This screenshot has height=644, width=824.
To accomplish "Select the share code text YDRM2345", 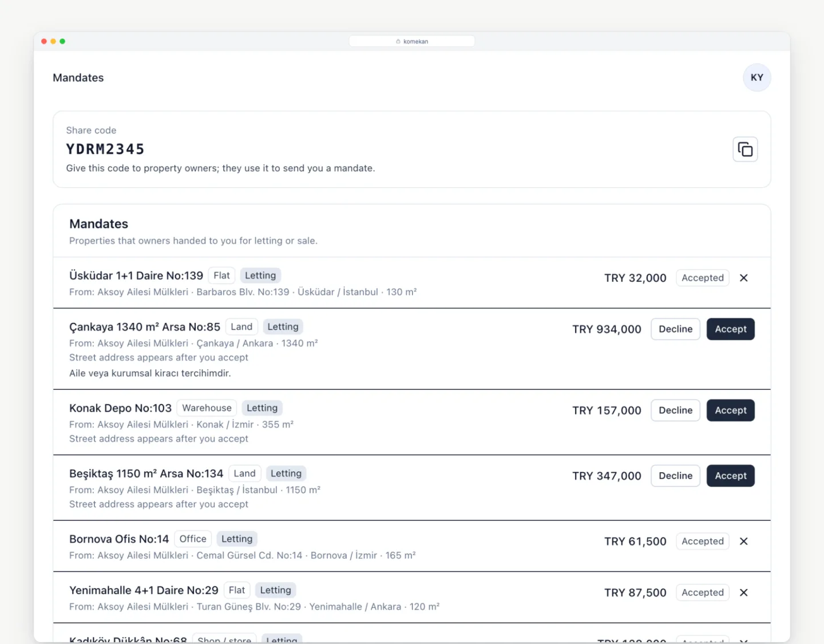I will (105, 149).
